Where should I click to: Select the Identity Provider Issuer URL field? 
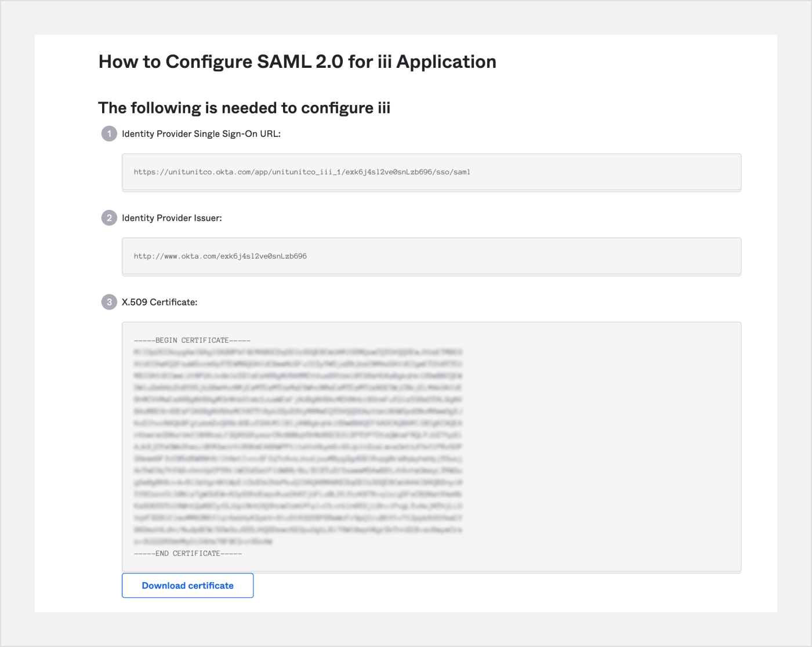431,256
